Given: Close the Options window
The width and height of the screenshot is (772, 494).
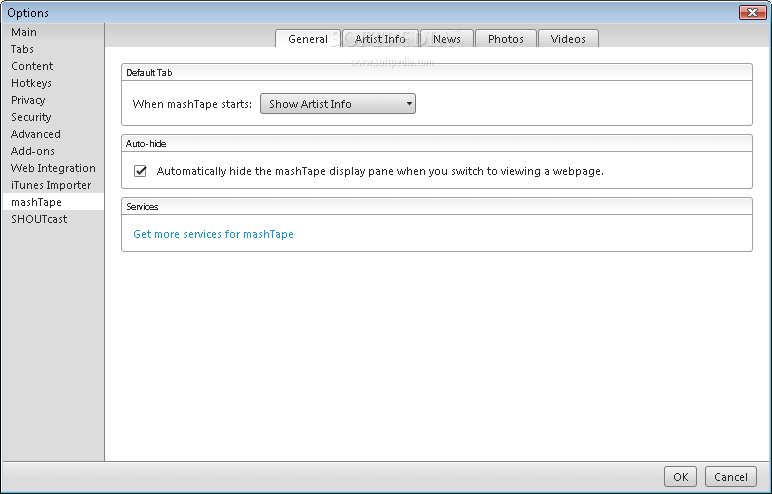Looking at the screenshot, I should pyautogui.click(x=752, y=12).
